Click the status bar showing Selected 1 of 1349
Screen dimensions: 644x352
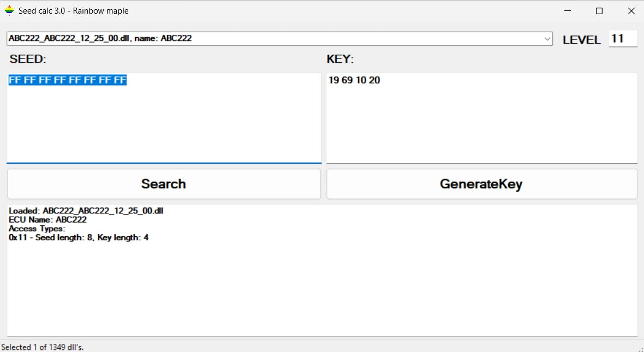tap(43, 347)
